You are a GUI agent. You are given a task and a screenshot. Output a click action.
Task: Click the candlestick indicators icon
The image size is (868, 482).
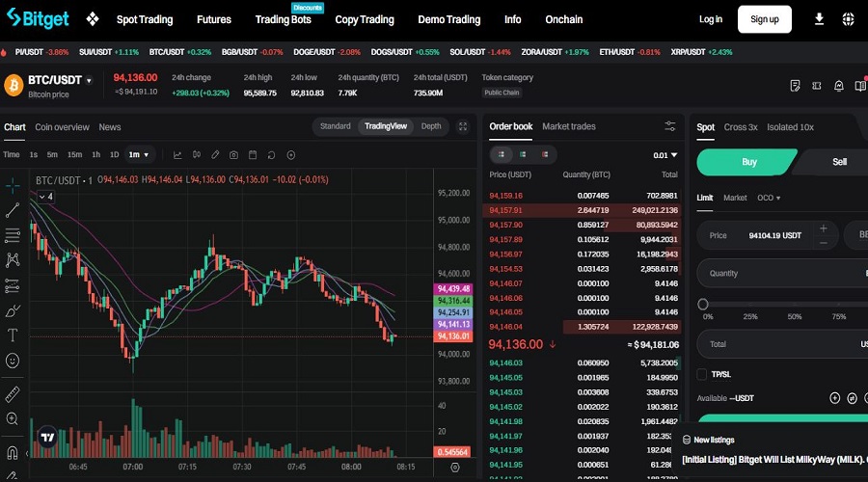pos(197,155)
